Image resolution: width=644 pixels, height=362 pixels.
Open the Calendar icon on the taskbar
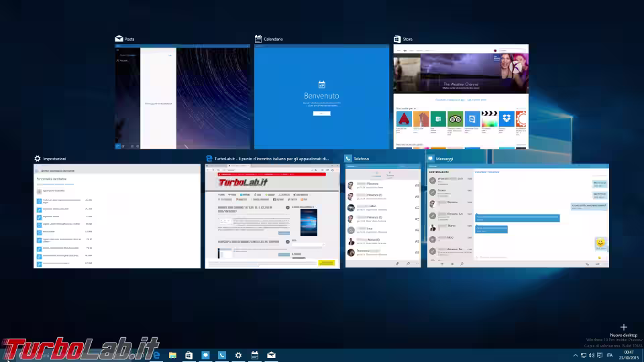click(x=255, y=355)
